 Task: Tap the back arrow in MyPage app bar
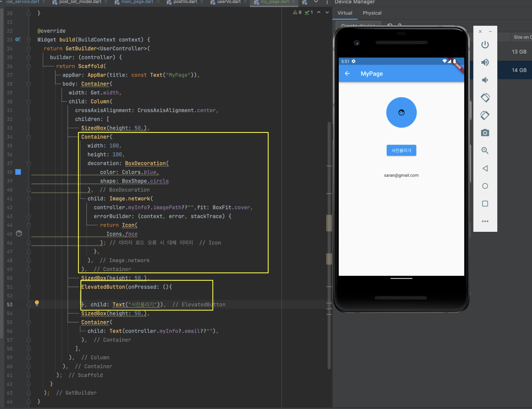point(347,74)
